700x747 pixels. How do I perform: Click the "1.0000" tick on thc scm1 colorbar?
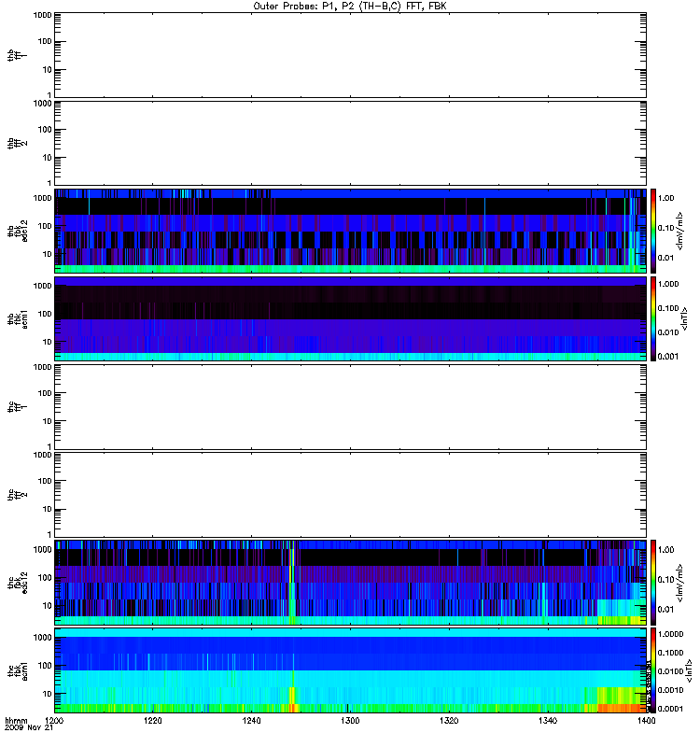670,634
